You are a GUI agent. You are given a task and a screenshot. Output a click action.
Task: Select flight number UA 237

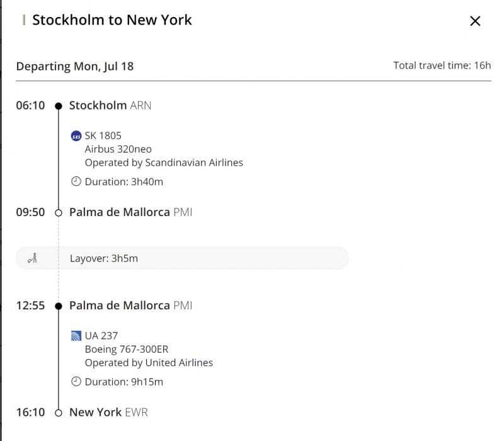tap(101, 336)
